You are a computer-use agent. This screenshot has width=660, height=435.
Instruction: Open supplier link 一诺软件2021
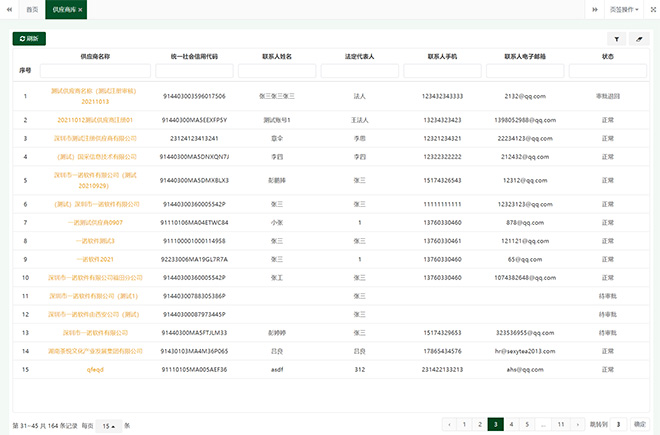click(x=95, y=259)
